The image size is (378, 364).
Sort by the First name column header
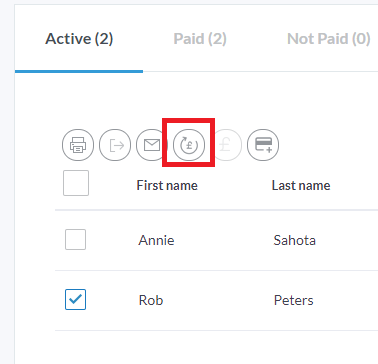(167, 185)
